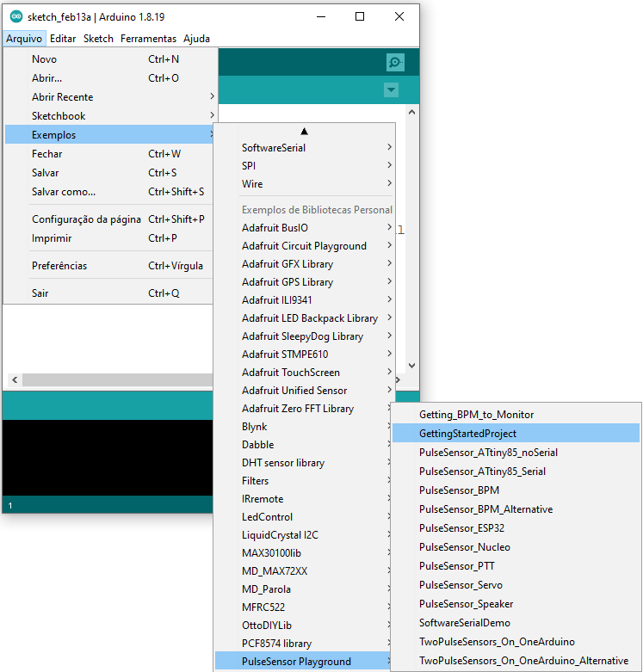
Task: Open Adafruit ILI9341 submenu
Action: click(x=305, y=299)
